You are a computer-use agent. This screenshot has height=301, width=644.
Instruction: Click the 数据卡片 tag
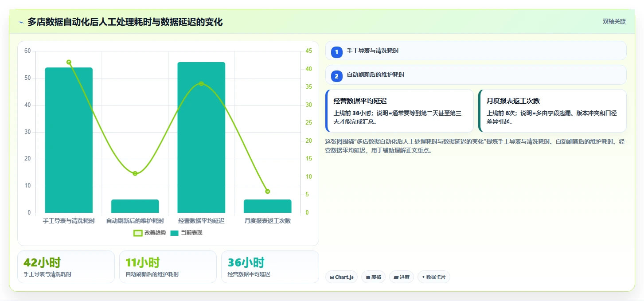pos(434,277)
